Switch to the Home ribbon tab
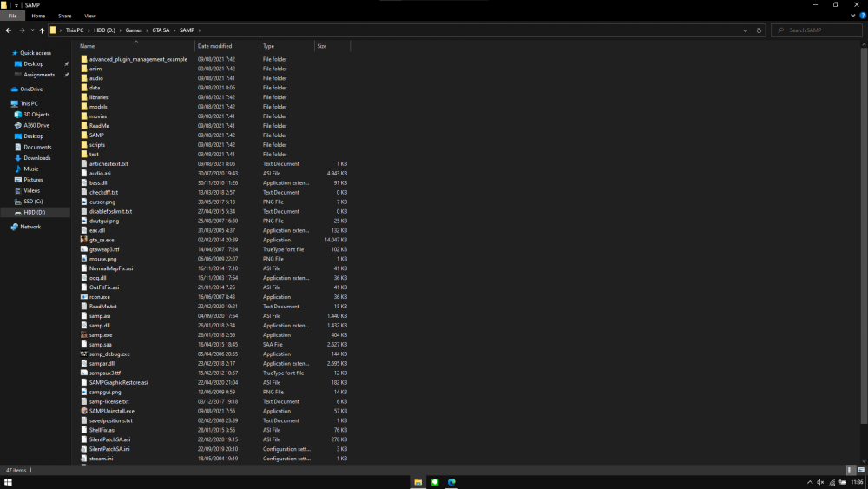868x489 pixels. pyautogui.click(x=38, y=16)
